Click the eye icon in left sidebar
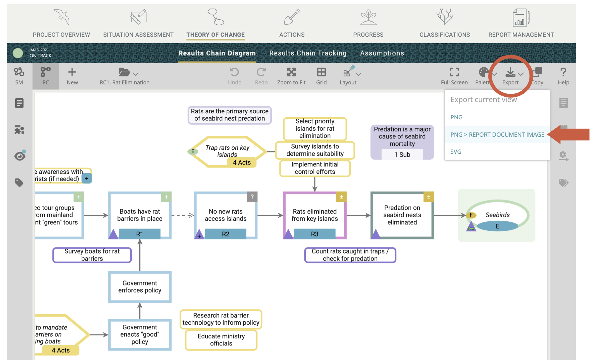 pos(20,156)
